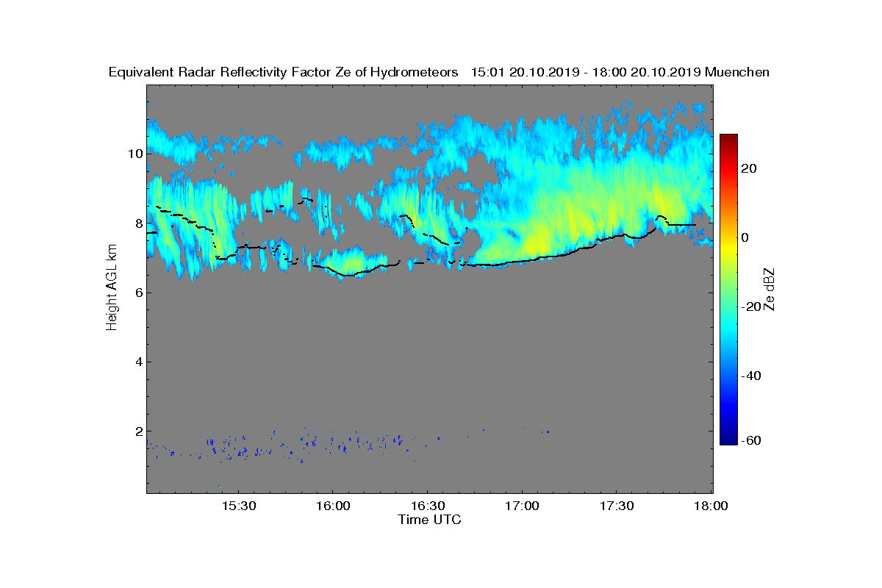Click the '16:30' time tick label
Screen dimensions: 882x588
pyautogui.click(x=428, y=506)
